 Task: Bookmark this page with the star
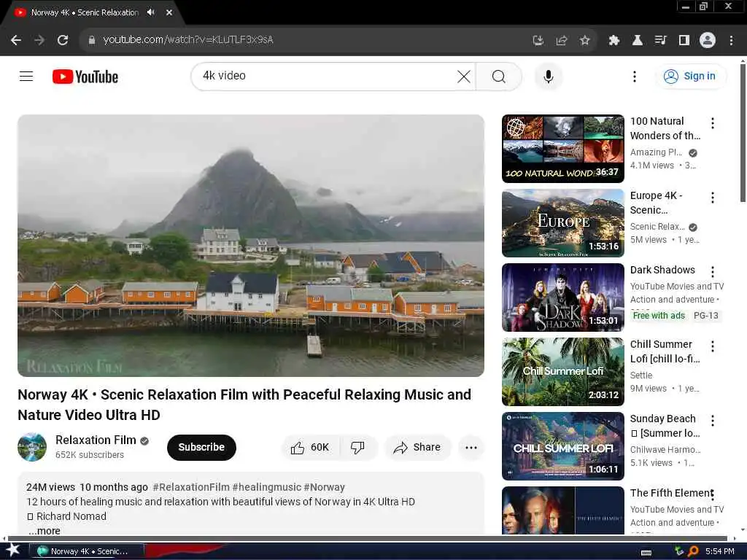585,40
